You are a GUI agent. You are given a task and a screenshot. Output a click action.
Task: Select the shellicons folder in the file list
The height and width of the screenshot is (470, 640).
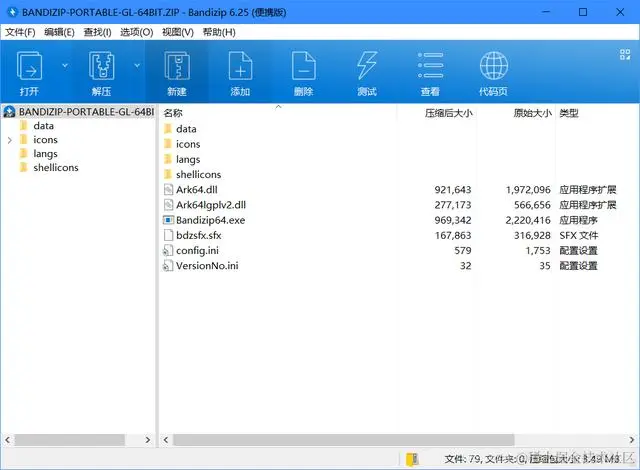198,175
